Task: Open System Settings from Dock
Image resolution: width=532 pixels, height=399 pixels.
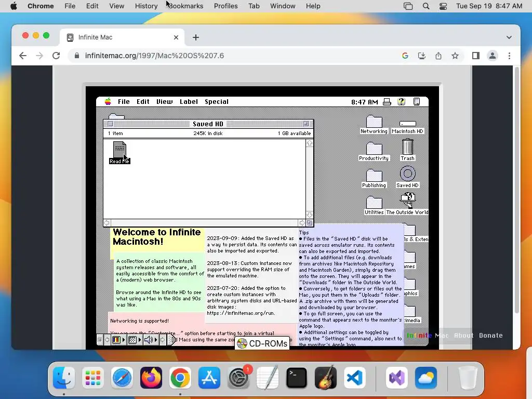Action: (x=238, y=378)
